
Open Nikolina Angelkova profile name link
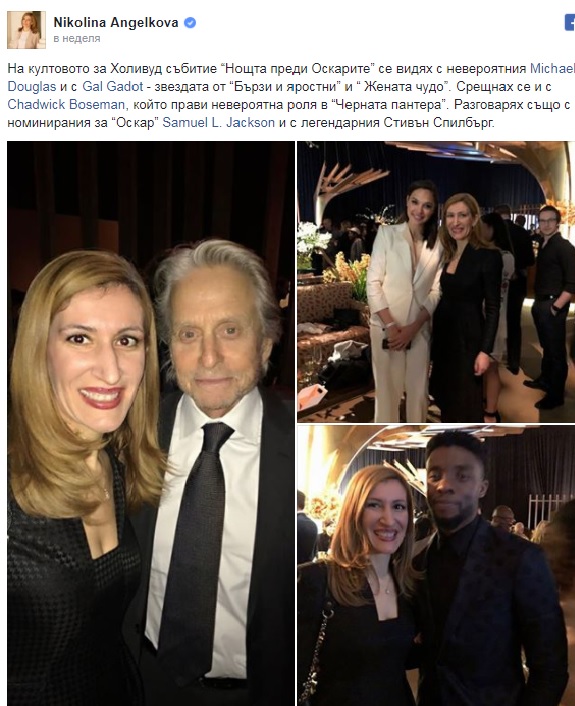click(116, 23)
